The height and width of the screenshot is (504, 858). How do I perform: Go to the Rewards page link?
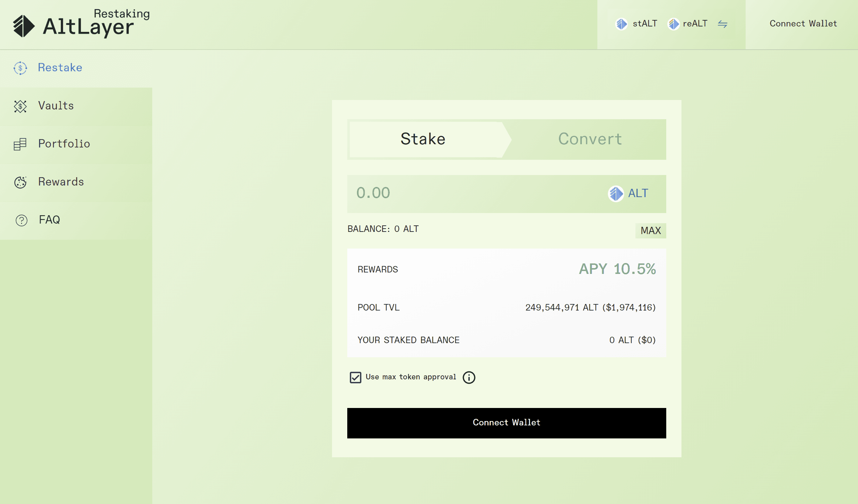pyautogui.click(x=61, y=182)
